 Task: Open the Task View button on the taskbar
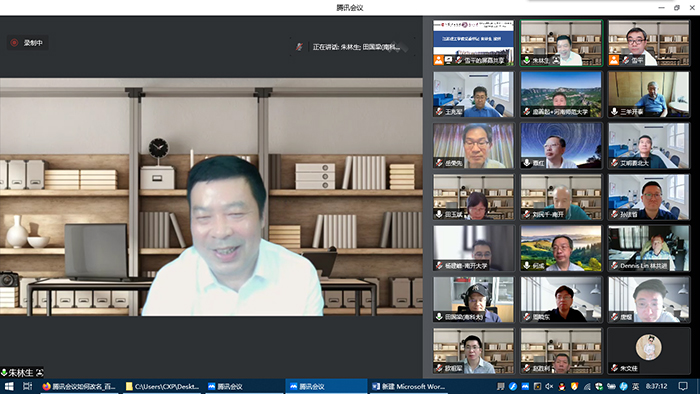click(28, 386)
